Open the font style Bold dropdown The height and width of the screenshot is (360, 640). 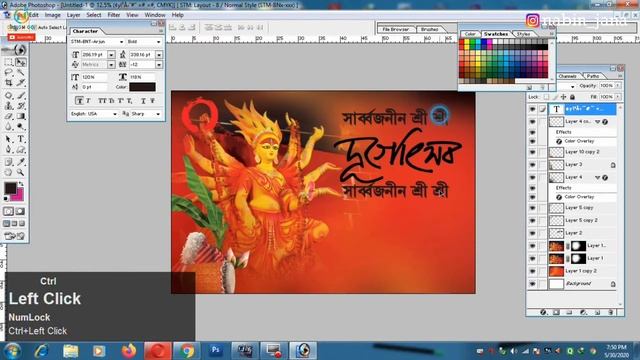pyautogui.click(x=158, y=42)
